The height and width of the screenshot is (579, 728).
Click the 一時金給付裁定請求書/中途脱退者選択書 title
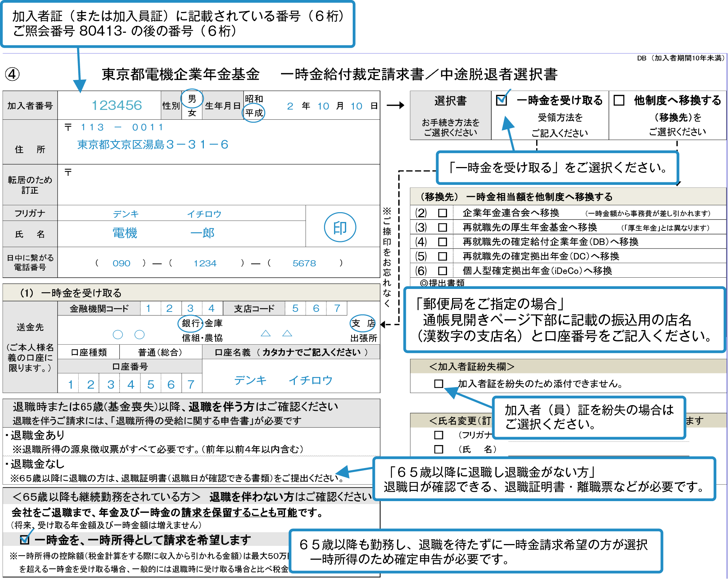419,74
